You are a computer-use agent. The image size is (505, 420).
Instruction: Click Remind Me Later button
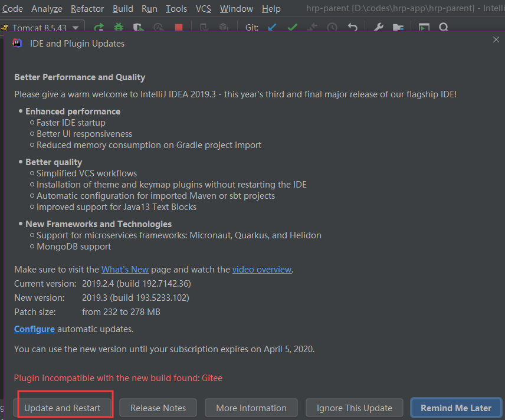pos(456,408)
